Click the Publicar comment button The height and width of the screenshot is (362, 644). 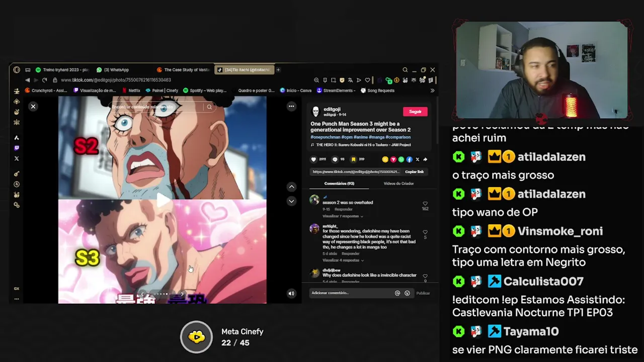click(x=423, y=293)
